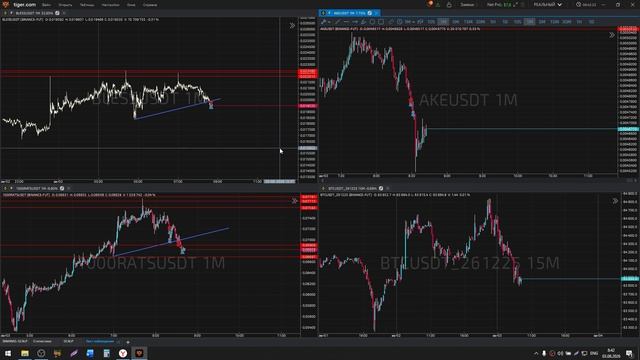Toggle link icon on BLESSUSDT tab

tap(57, 13)
